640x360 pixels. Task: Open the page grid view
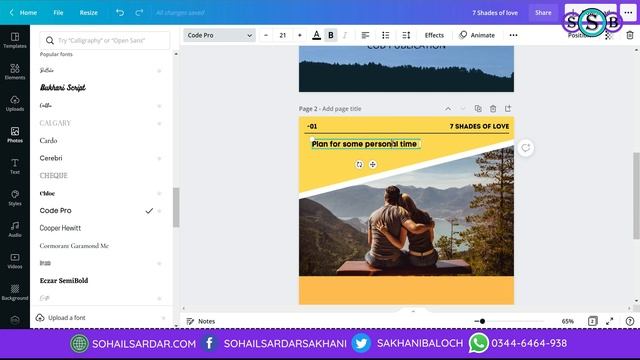pos(593,321)
